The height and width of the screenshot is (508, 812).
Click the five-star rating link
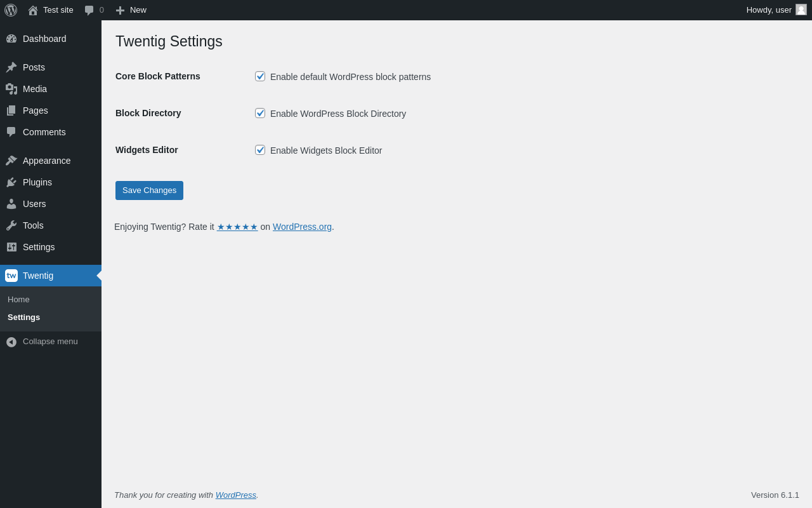[x=237, y=227]
